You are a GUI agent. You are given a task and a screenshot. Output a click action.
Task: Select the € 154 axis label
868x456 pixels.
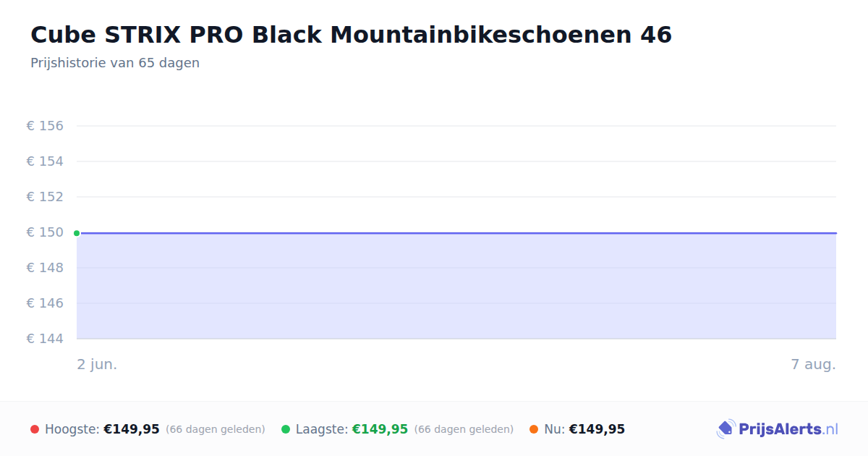(x=45, y=161)
